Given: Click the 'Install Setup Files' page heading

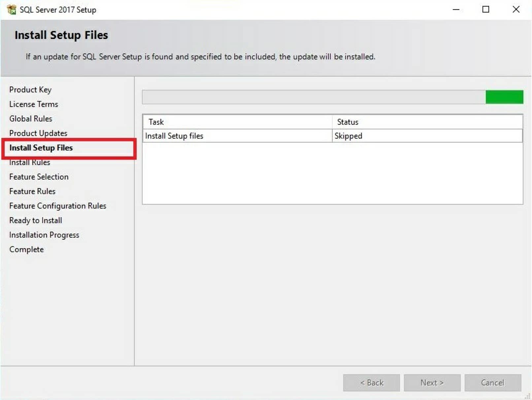Looking at the screenshot, I should [61, 35].
